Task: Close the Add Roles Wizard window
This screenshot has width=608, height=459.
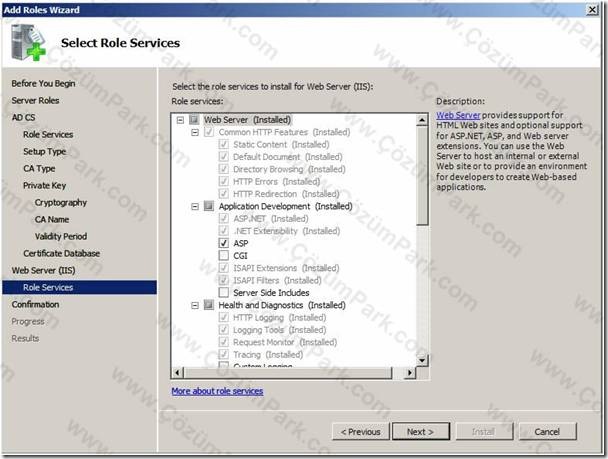Action: coord(592,9)
